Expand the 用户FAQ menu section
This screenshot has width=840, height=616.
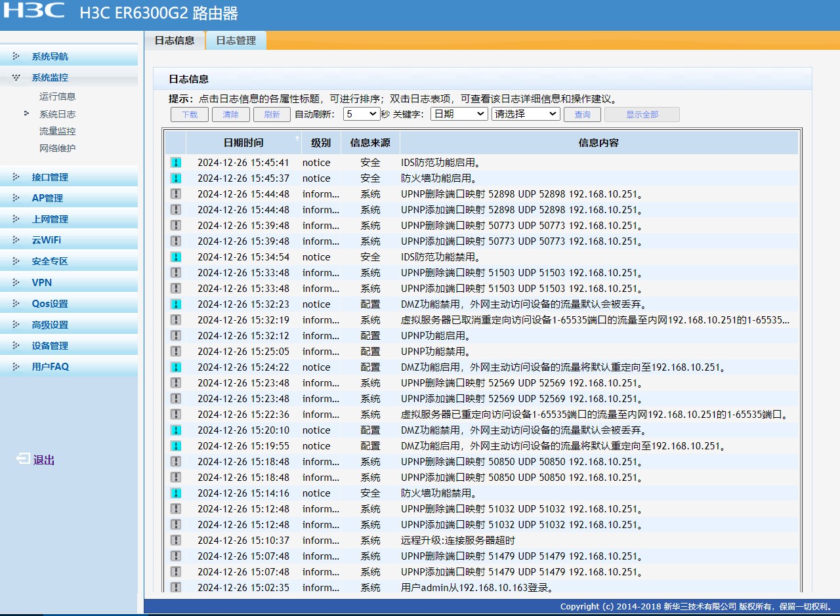point(69,367)
